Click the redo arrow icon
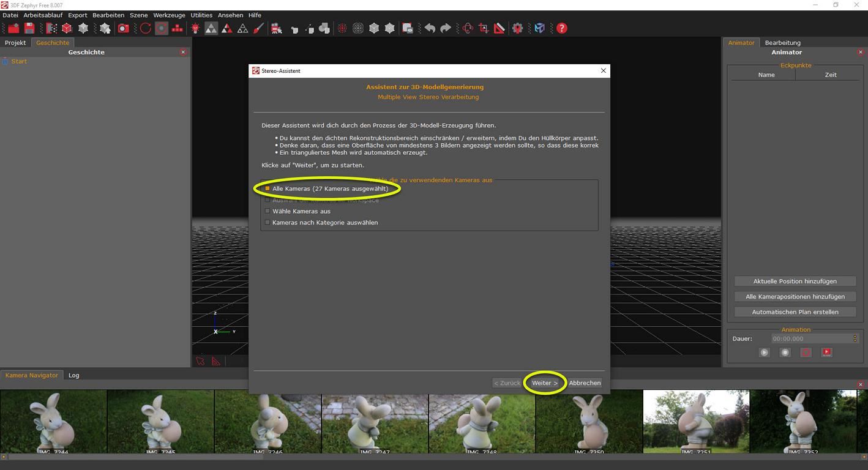 (x=446, y=28)
